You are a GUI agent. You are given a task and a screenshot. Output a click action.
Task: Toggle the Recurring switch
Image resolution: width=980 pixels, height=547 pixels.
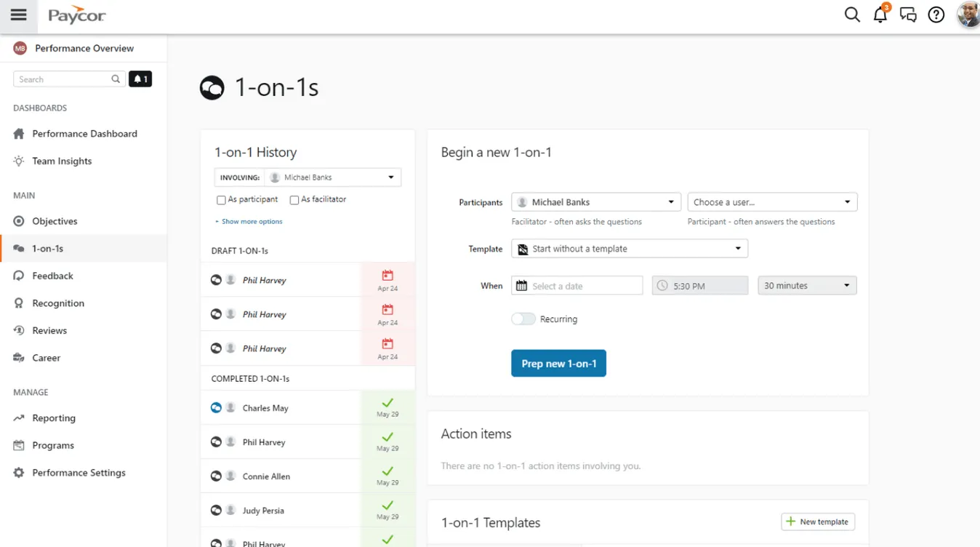(x=523, y=319)
